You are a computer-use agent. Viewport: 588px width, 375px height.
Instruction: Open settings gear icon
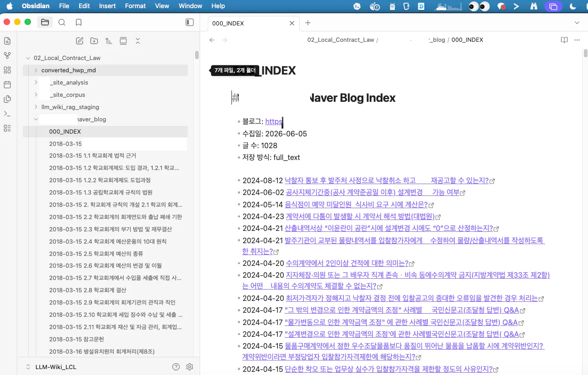tap(190, 367)
